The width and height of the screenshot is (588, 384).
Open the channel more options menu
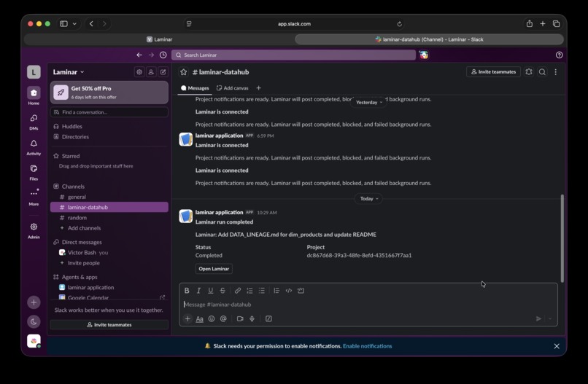pyautogui.click(x=556, y=71)
